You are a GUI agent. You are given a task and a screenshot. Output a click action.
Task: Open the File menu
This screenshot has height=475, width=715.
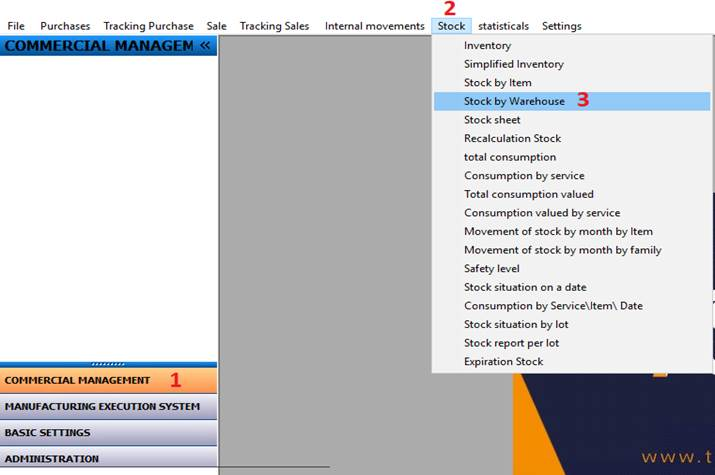coord(16,26)
